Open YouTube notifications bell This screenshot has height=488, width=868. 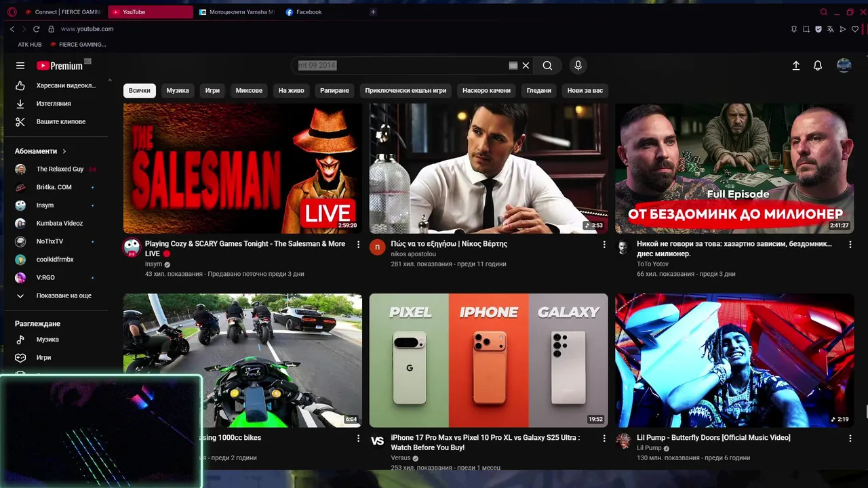pyautogui.click(x=818, y=66)
